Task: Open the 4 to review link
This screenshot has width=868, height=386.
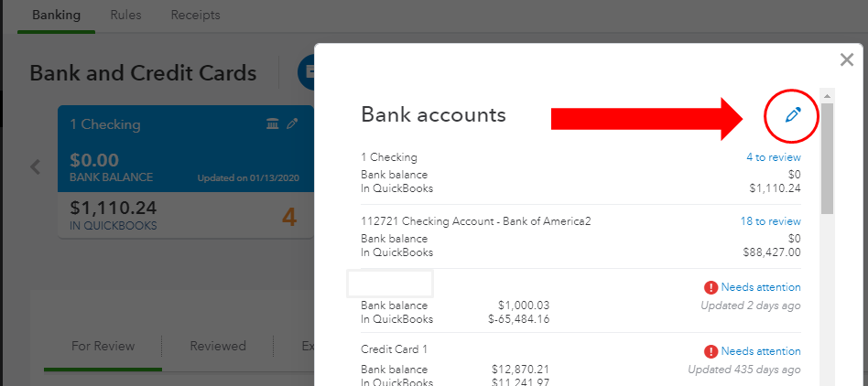Action: click(774, 157)
